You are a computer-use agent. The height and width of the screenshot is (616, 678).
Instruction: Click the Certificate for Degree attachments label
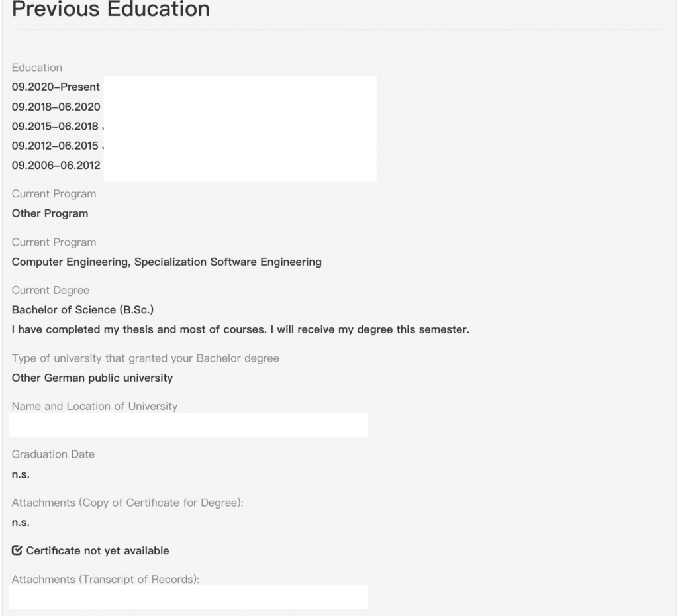point(128,503)
